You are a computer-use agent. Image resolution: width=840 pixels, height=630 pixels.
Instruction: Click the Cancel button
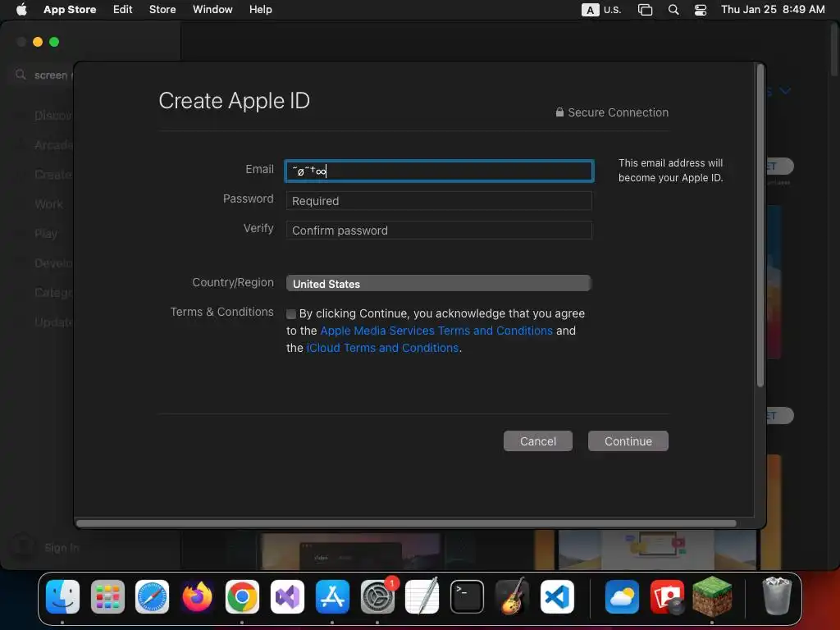pos(538,441)
